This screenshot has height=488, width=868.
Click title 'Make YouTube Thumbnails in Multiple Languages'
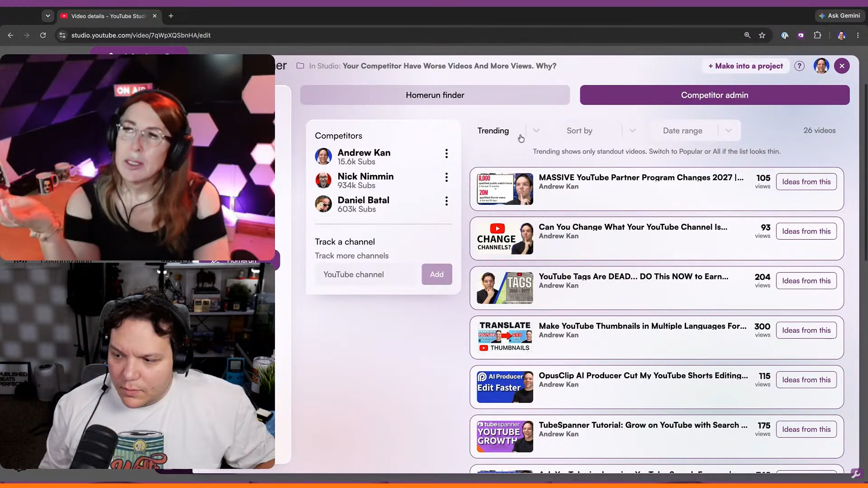click(x=642, y=326)
